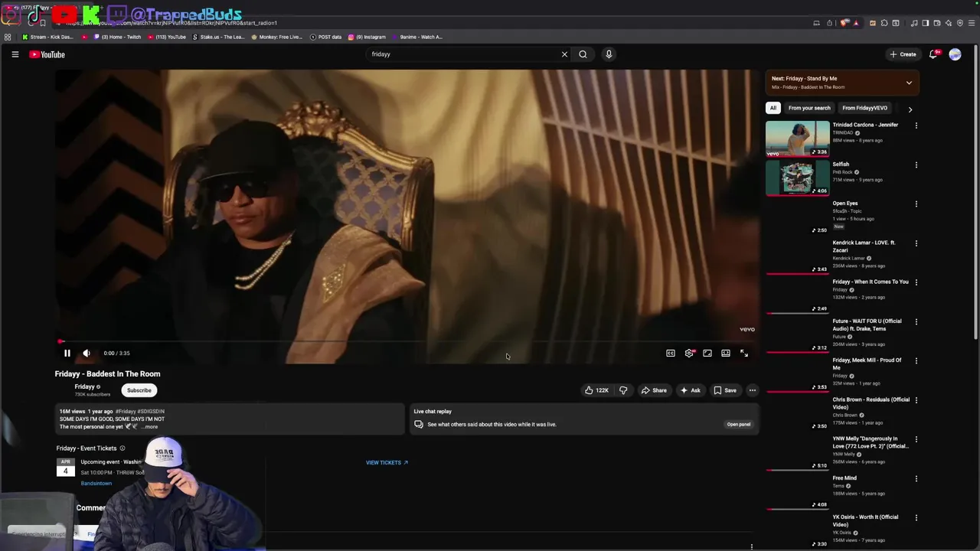Expand the Next mix playlist chevron

909,83
